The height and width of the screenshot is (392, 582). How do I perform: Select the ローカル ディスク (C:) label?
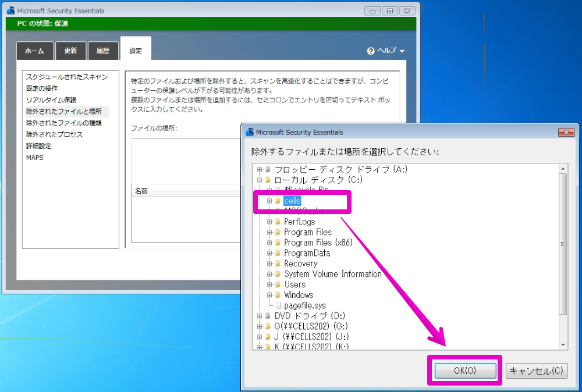(x=318, y=180)
